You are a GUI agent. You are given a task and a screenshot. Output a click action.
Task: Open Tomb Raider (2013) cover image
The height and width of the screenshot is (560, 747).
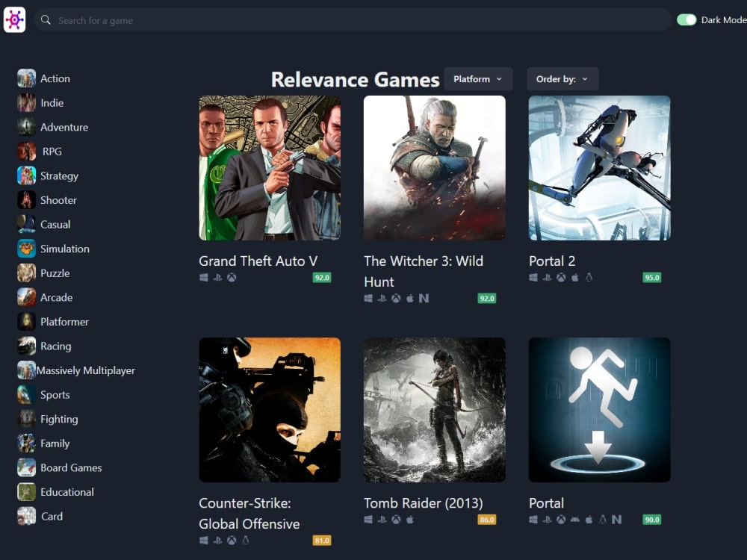[x=435, y=409]
